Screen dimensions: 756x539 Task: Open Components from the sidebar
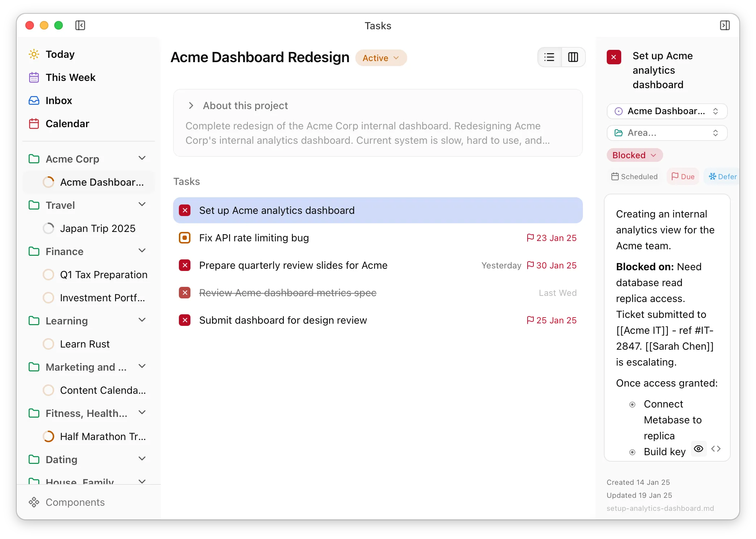click(x=75, y=502)
